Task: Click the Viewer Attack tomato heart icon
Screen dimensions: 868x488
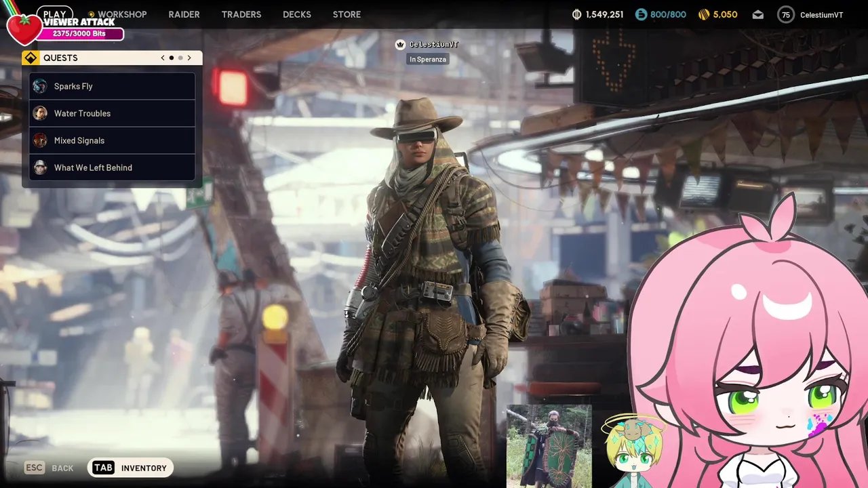Action: 24,28
